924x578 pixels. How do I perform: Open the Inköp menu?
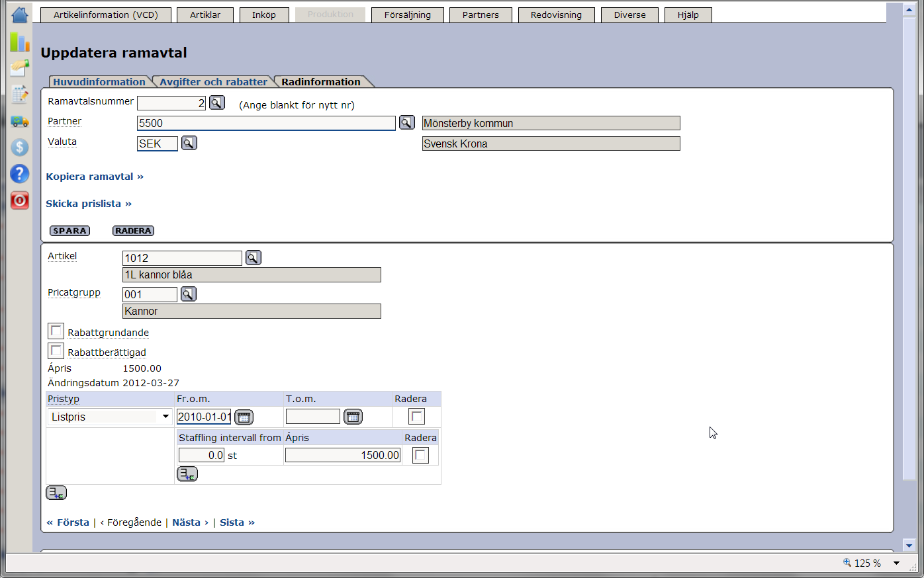[264, 15]
